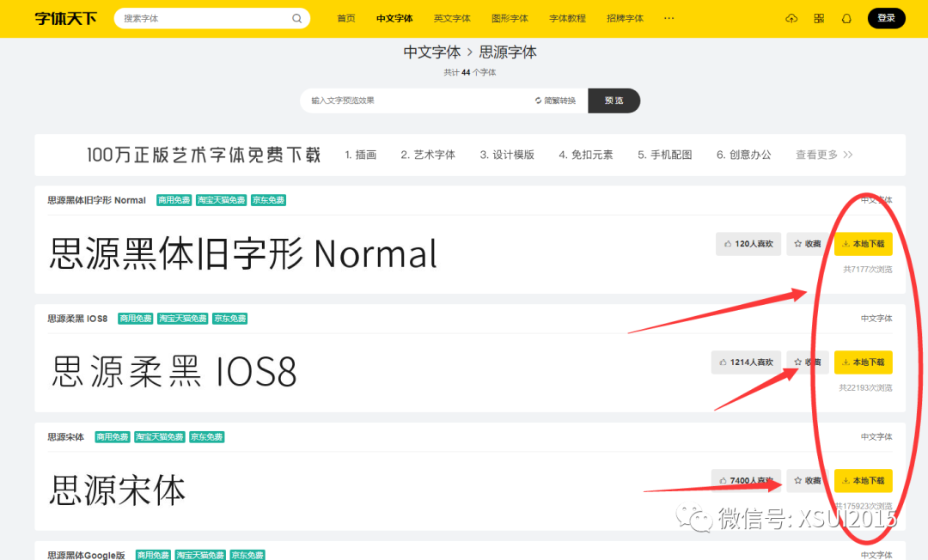Select 中文字体 navigation tab
The width and height of the screenshot is (928, 560).
click(394, 18)
